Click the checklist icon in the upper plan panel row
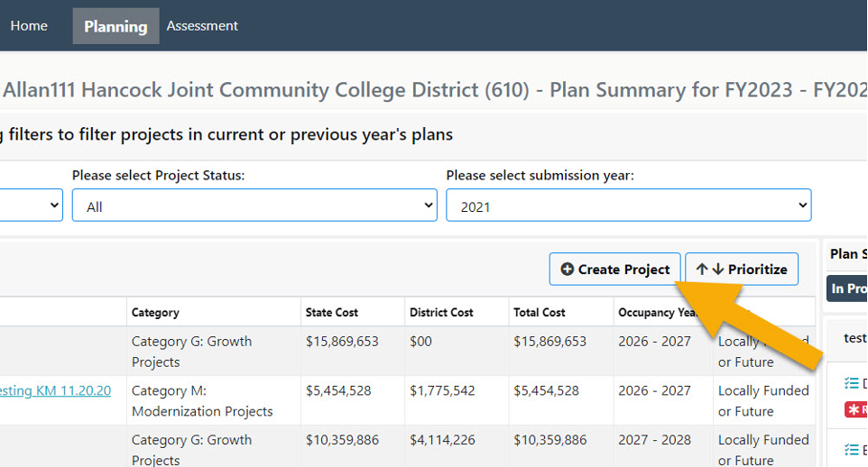Screen dimensions: 868x467 852,383
